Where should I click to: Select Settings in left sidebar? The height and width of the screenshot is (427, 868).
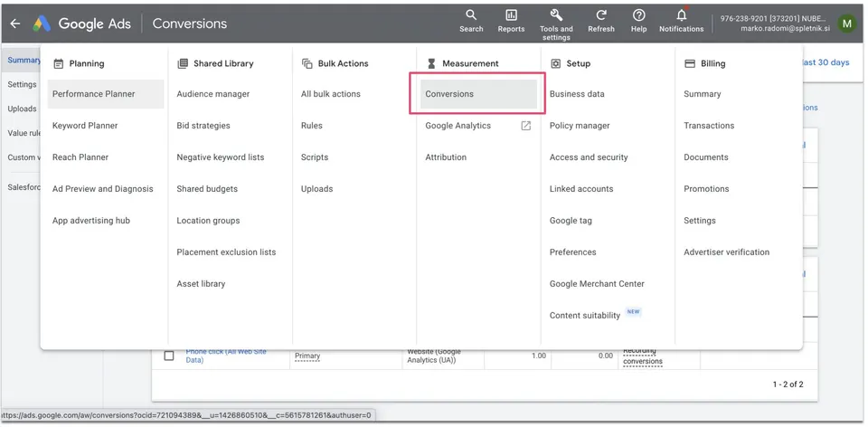pos(22,84)
